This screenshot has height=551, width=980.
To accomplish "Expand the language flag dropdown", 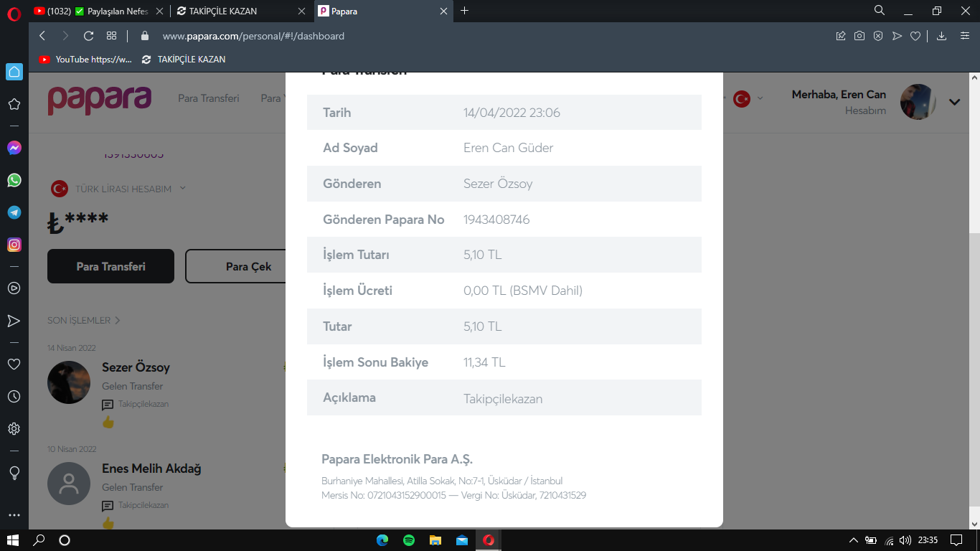I will [749, 99].
